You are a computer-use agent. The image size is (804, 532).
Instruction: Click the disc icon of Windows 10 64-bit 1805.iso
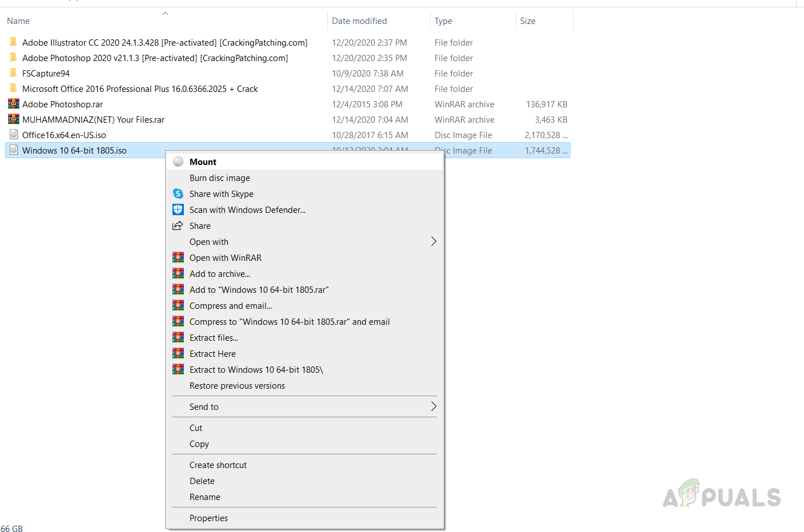pyautogui.click(x=14, y=150)
